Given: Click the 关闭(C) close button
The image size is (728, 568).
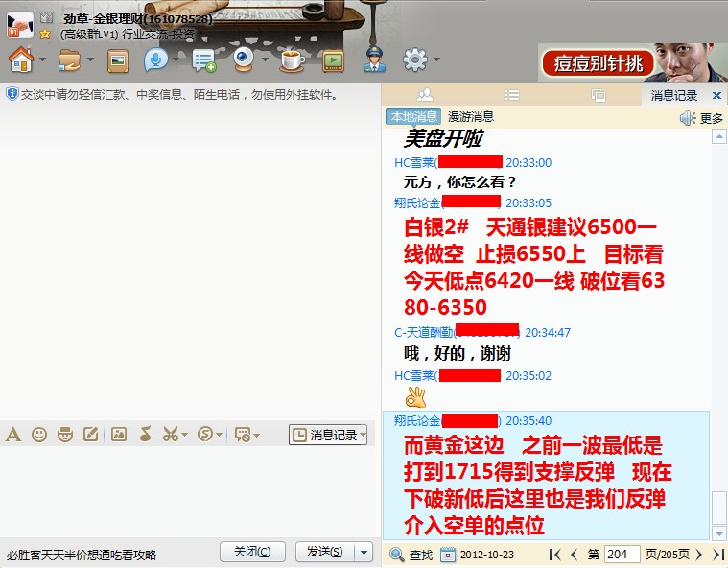Looking at the screenshot, I should 253,552.
